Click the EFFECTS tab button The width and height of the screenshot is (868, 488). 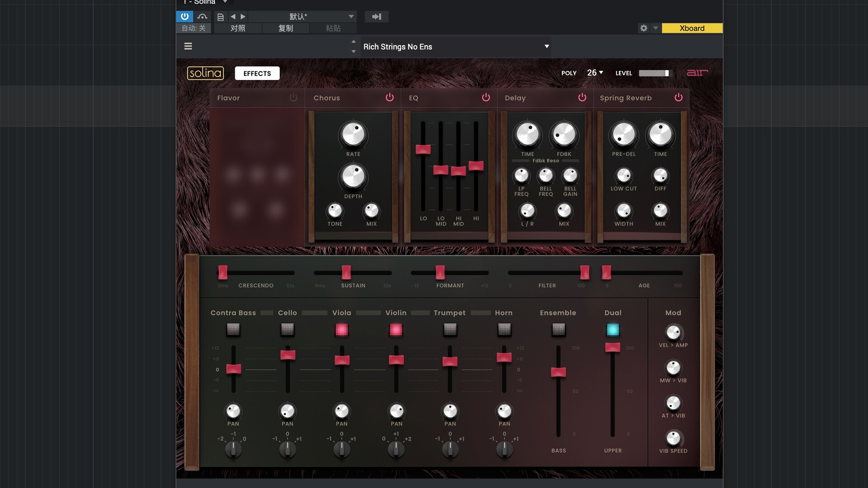(x=257, y=73)
